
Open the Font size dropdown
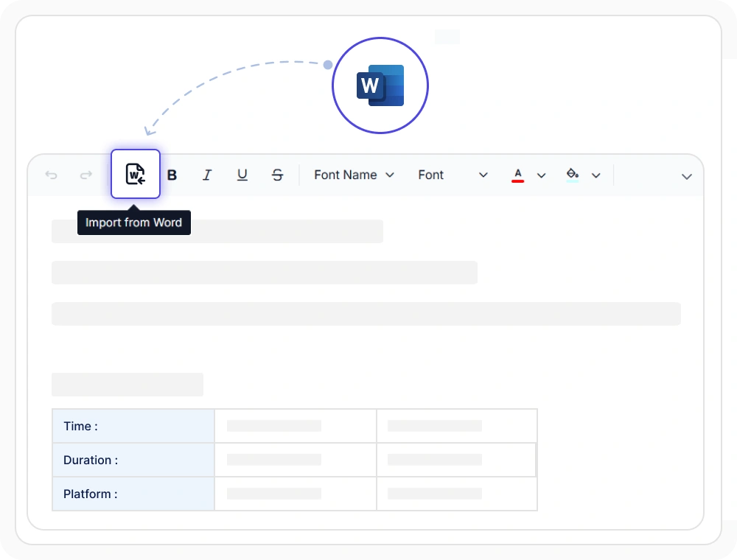tap(453, 175)
